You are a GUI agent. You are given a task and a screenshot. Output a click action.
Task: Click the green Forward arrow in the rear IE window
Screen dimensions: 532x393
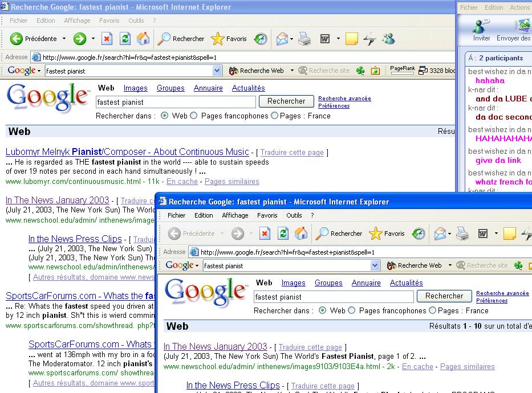point(80,39)
